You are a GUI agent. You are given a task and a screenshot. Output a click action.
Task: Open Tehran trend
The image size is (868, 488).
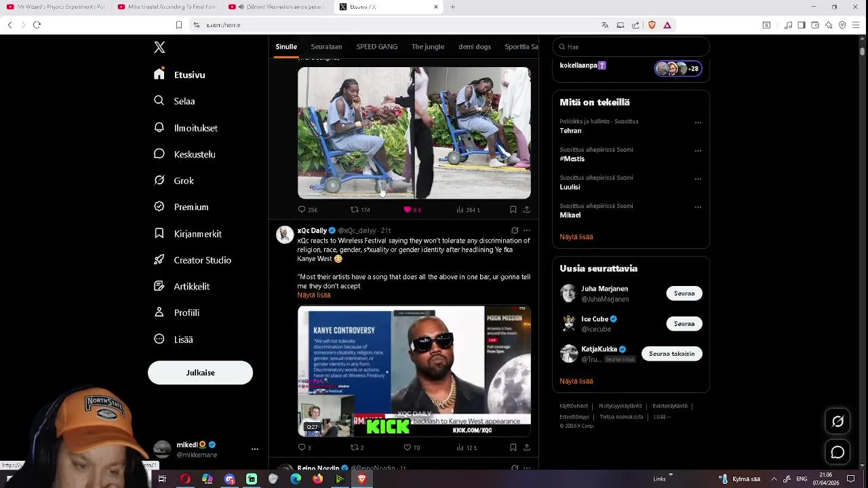(x=570, y=131)
